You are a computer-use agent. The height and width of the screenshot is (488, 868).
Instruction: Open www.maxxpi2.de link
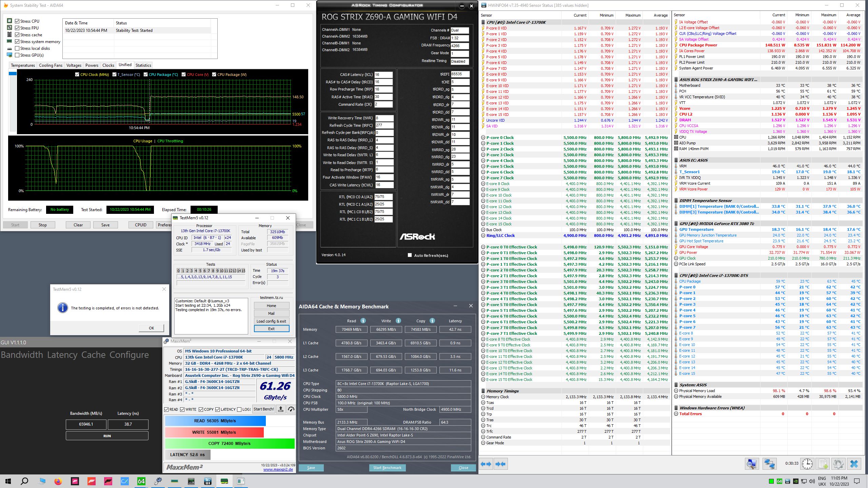click(x=278, y=470)
